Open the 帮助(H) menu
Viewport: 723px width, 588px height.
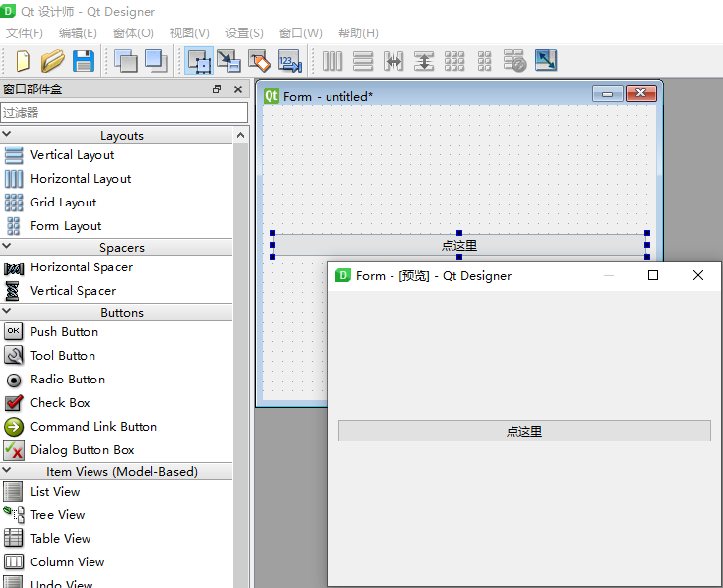tap(358, 33)
